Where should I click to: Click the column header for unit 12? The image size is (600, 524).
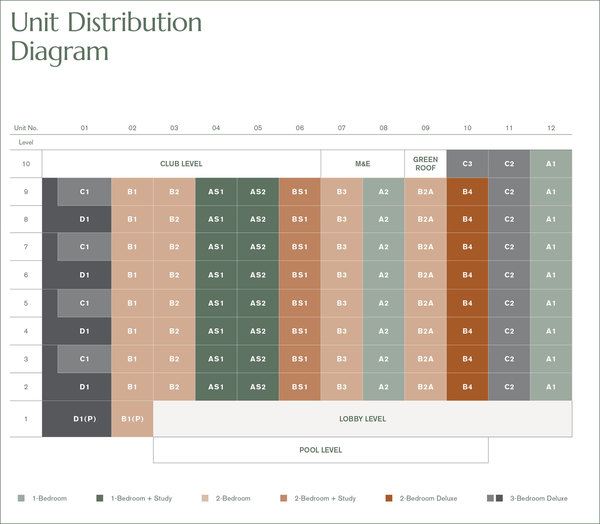coord(551,128)
